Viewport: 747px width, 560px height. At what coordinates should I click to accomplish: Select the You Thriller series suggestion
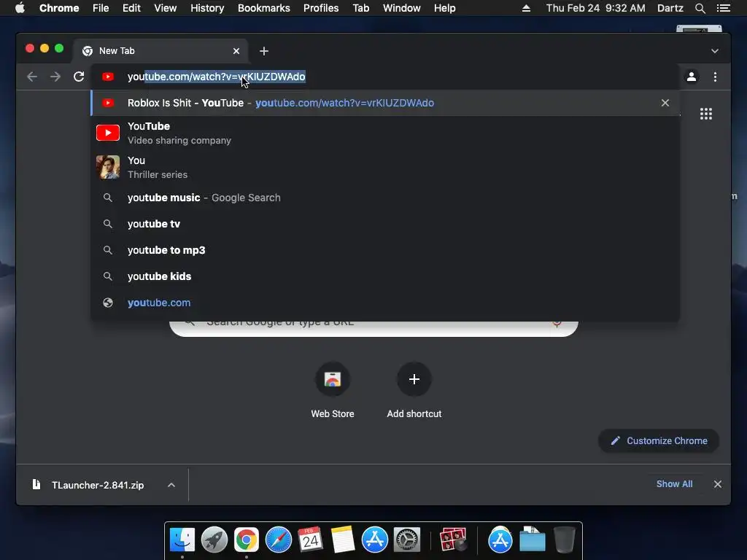[385, 167]
